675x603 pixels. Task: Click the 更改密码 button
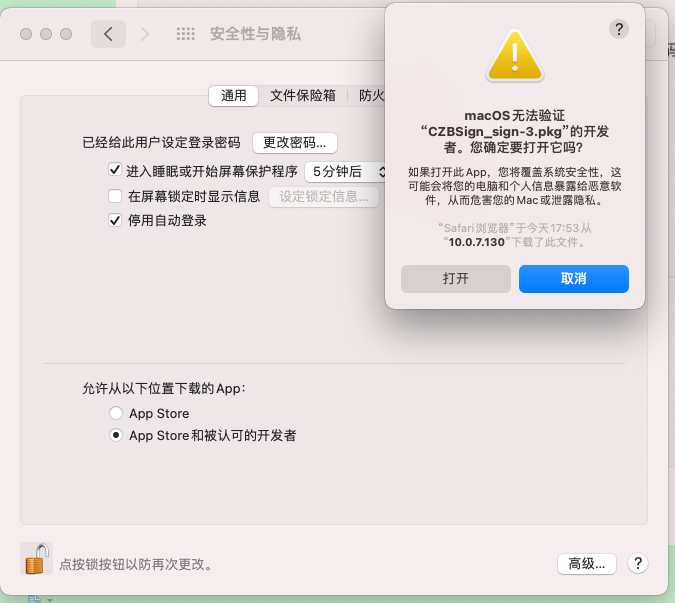click(x=294, y=142)
